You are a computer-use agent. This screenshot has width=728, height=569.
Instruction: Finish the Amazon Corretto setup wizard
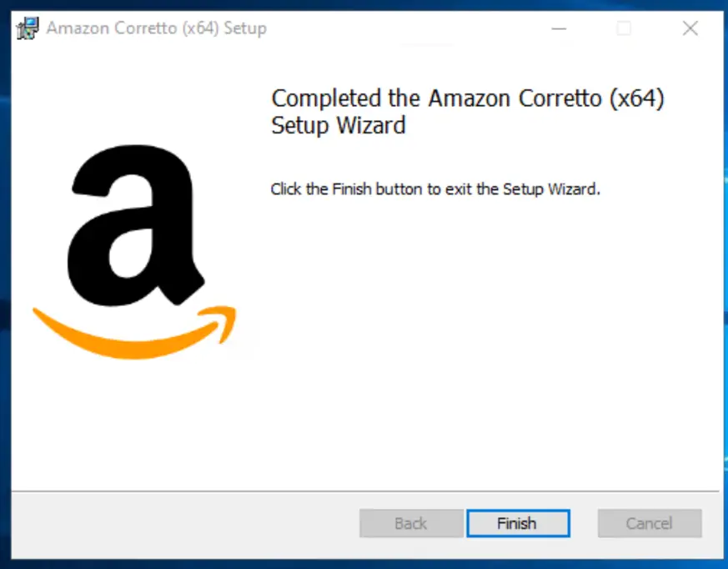click(x=518, y=523)
